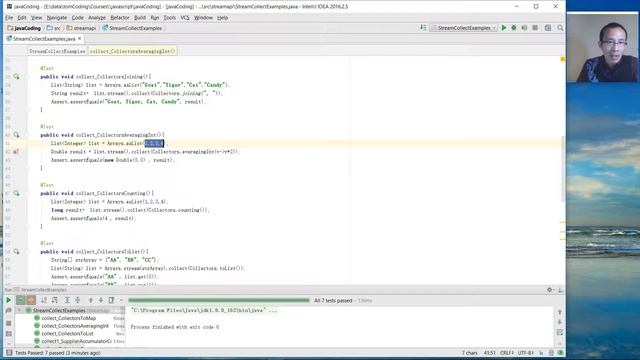Viewport: 640px width, 360px height.
Task: Toggle show passed tests in Run panel
Action: tap(20, 300)
